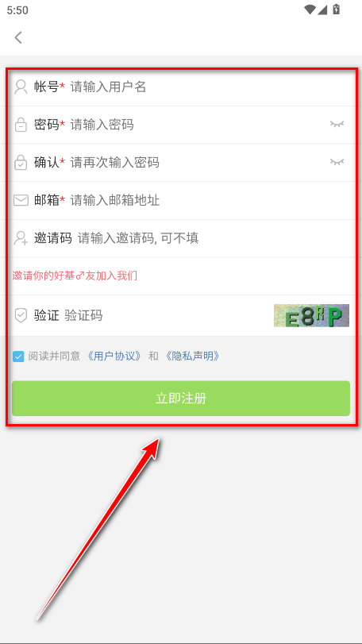Click the lock icon beside 密码

[x=21, y=125]
